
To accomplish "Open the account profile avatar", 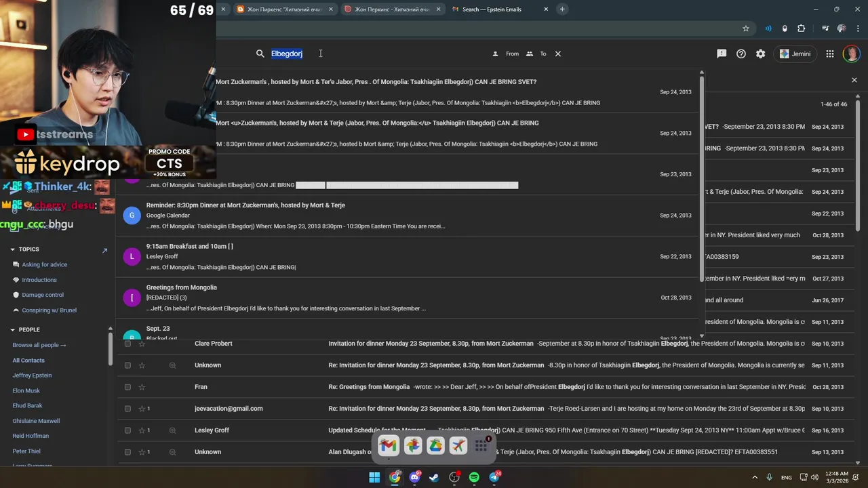I will [x=851, y=54].
